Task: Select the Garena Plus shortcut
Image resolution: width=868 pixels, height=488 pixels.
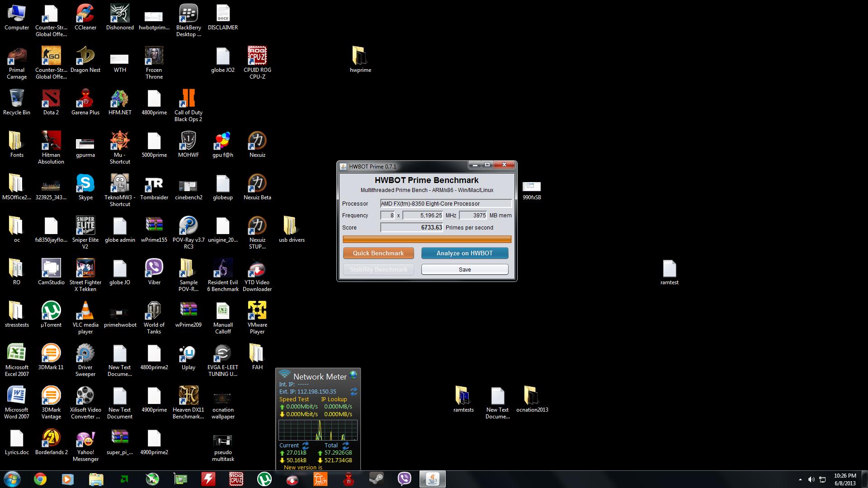Action: pos(85,103)
